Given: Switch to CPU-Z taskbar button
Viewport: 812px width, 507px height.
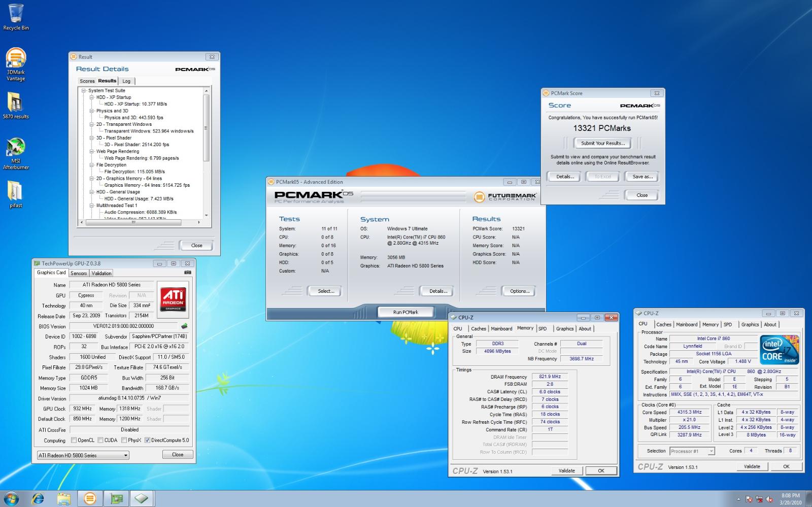Looking at the screenshot, I should pyautogui.click(x=142, y=499).
